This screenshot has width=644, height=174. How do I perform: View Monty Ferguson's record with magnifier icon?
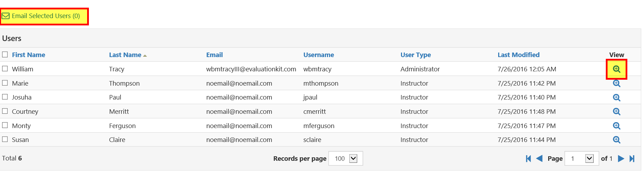[616, 126]
